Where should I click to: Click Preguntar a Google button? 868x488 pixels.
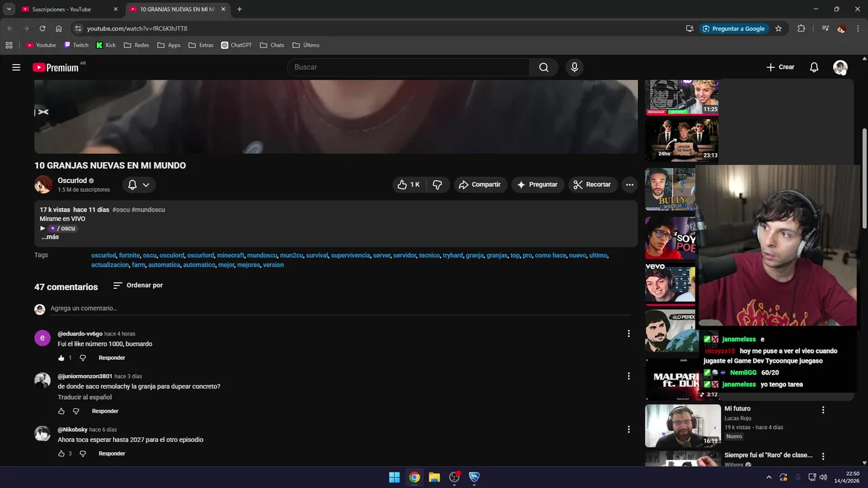(734, 28)
